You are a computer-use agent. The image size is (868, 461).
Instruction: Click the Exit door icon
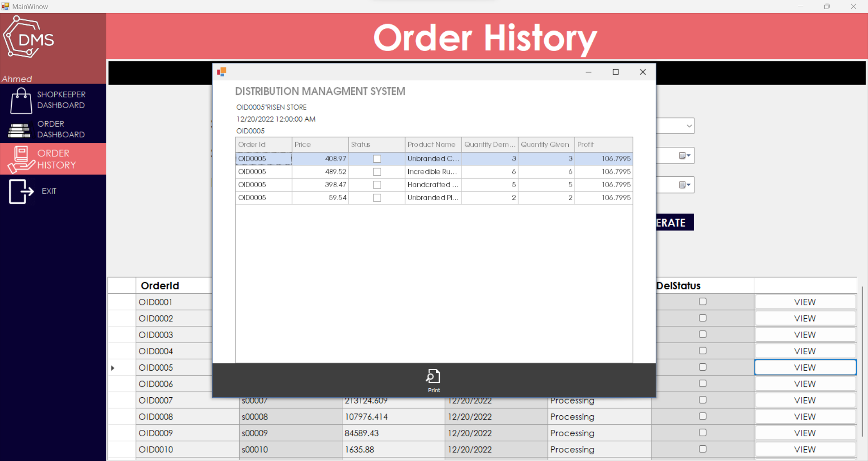(21, 191)
